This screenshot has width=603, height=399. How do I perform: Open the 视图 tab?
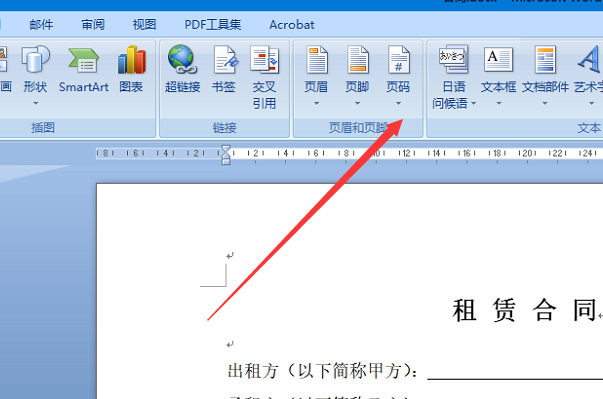[144, 25]
